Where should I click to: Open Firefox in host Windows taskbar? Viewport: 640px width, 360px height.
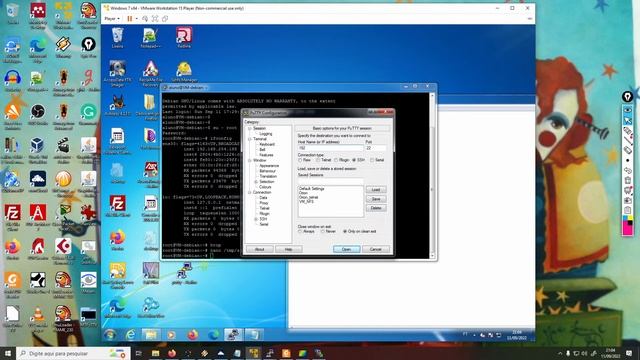(x=172, y=353)
